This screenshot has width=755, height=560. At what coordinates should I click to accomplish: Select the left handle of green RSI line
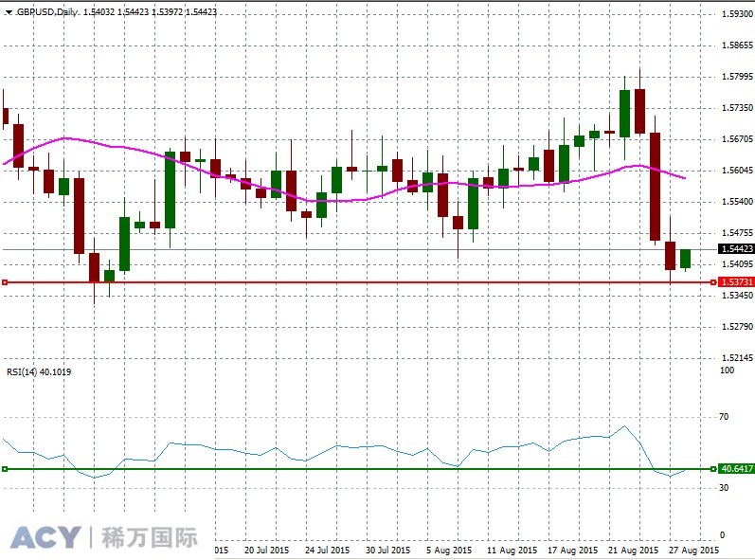(5, 468)
